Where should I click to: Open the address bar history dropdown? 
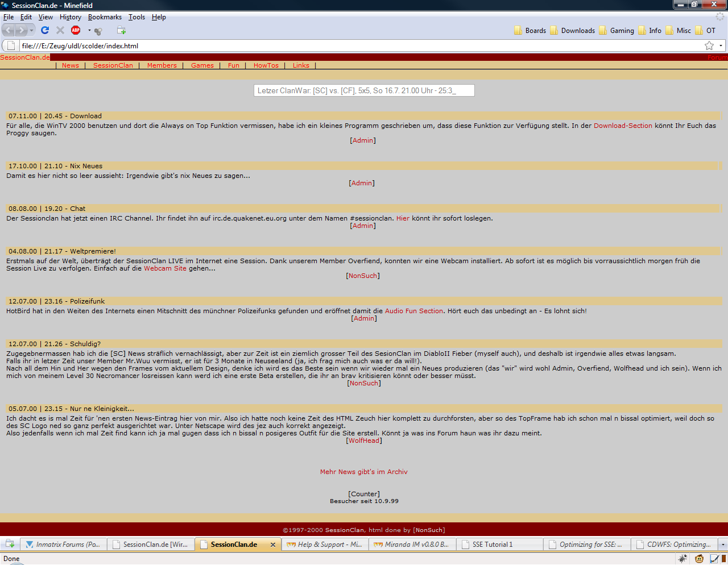click(x=721, y=45)
